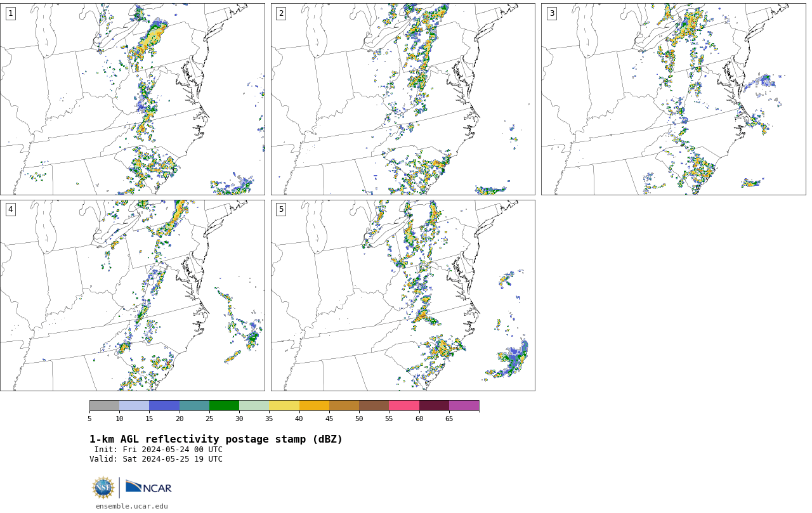Click the teal 20-25 dBZ swatch

tap(194, 406)
